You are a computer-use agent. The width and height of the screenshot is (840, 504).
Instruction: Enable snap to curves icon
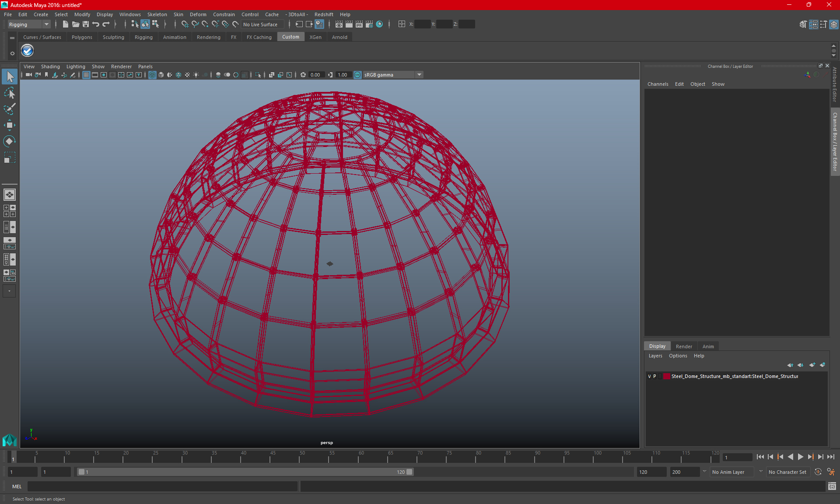[195, 24]
